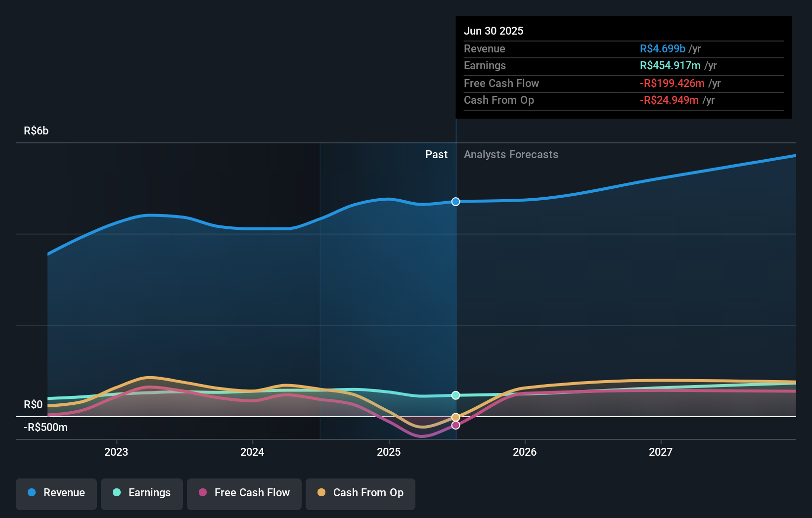Click the R$4.699b Revenue value link
Image resolution: width=812 pixels, height=518 pixels.
tap(662, 49)
